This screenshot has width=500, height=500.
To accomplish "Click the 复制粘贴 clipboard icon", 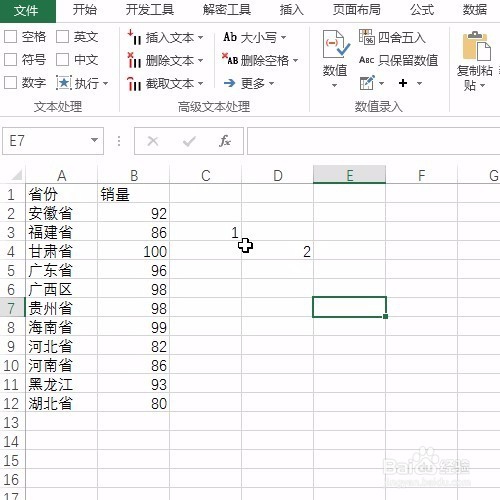I will coord(477,46).
